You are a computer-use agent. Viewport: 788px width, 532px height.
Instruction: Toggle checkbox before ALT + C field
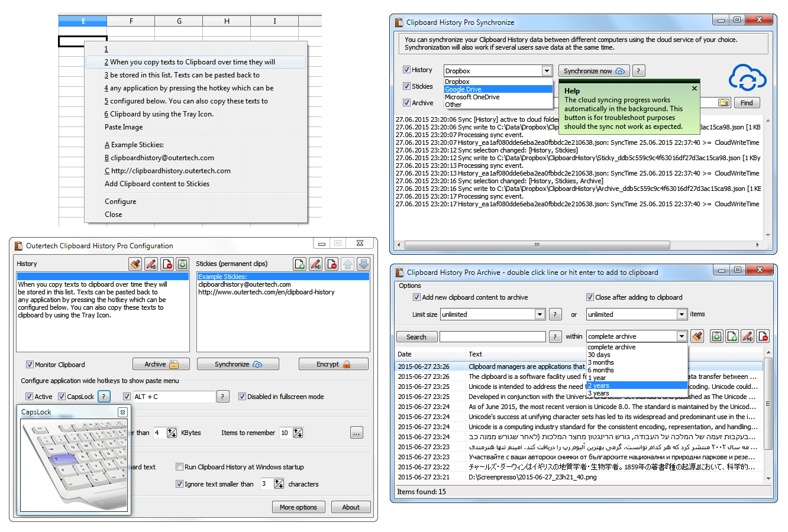coord(127,397)
